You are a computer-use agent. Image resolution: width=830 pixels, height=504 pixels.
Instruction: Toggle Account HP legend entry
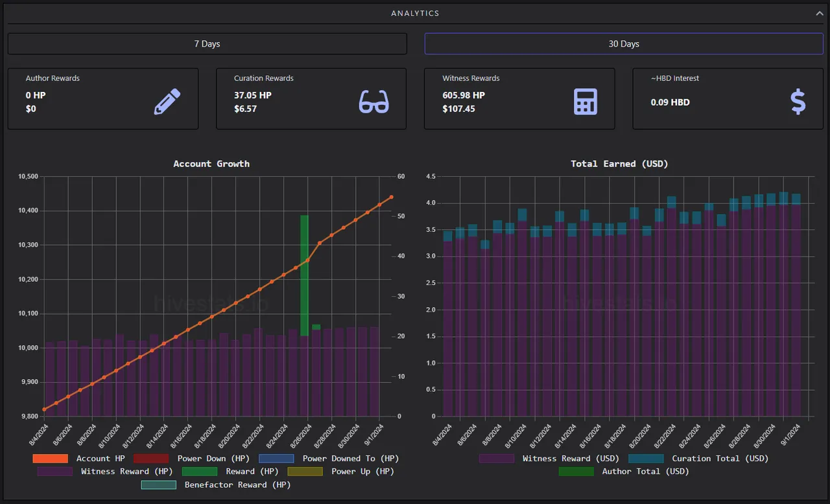[78, 458]
